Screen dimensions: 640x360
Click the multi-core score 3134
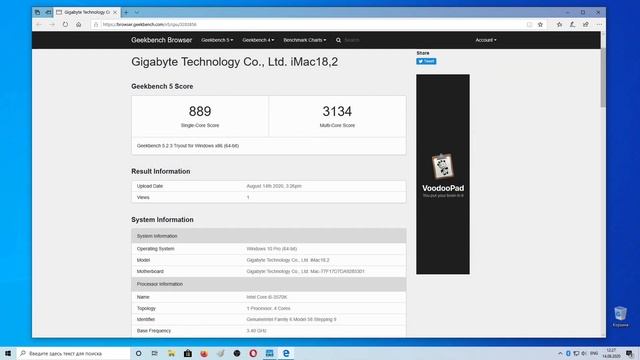click(x=337, y=111)
